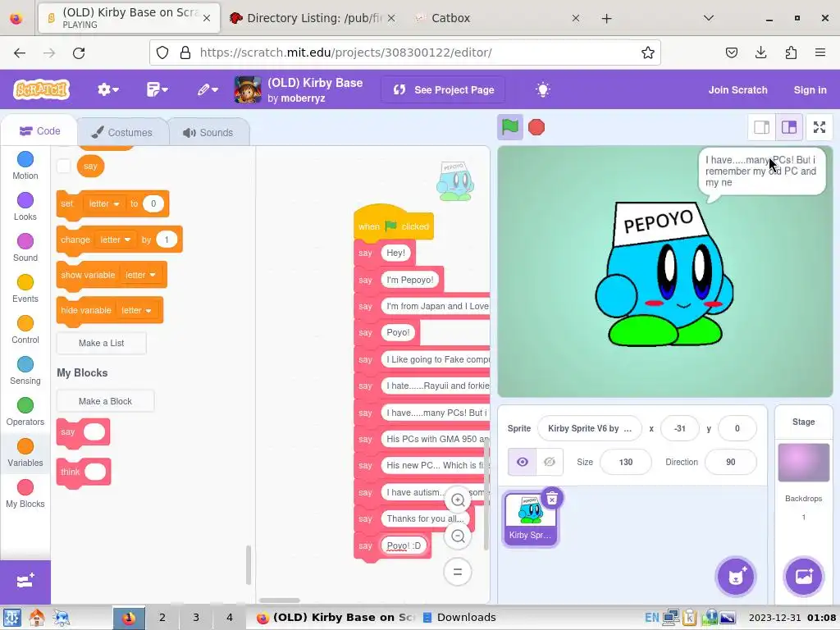Viewport: 840px width, 630px height.
Task: Open the Edit pencil menu
Action: tap(208, 89)
